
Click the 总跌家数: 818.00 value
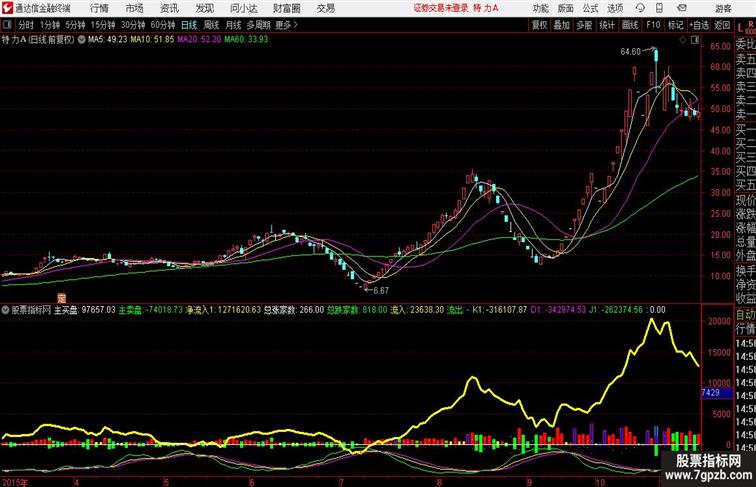coord(357,310)
